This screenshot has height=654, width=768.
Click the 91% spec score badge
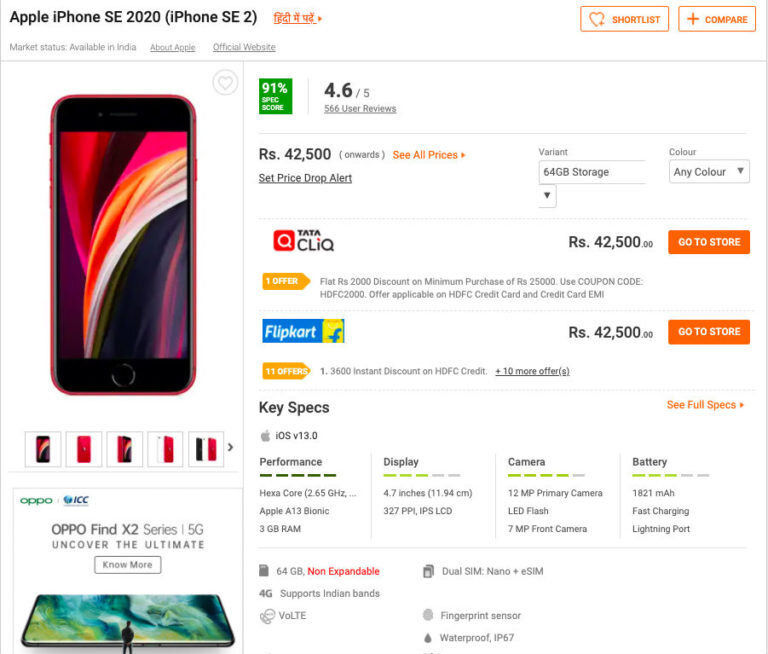coord(275,96)
